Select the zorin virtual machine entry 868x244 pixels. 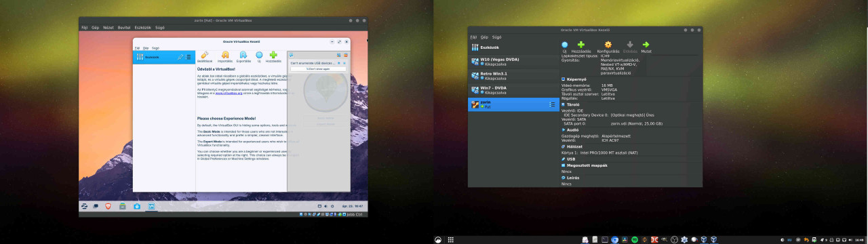(x=513, y=104)
